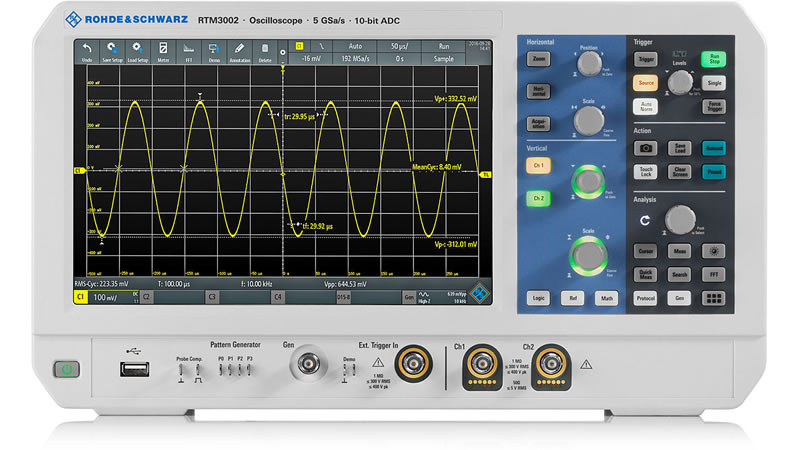800x450 pixels.
Task: Tap the Delete trash icon
Action: point(265,51)
